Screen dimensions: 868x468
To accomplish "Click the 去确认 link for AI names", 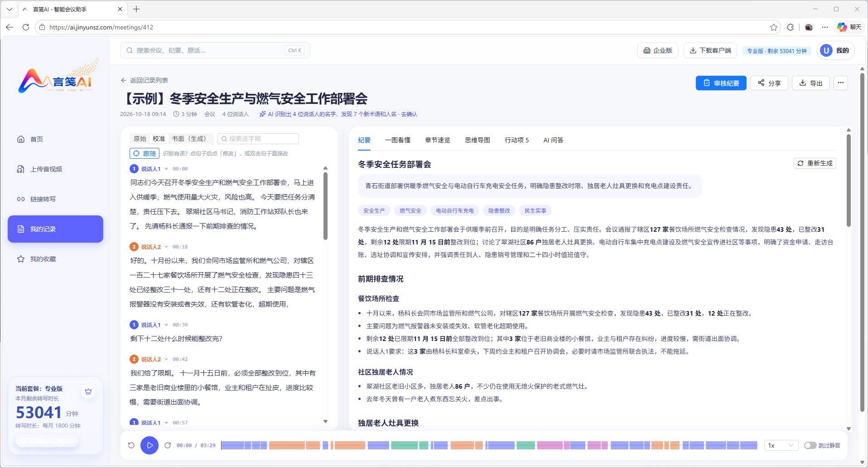I will click(409, 114).
